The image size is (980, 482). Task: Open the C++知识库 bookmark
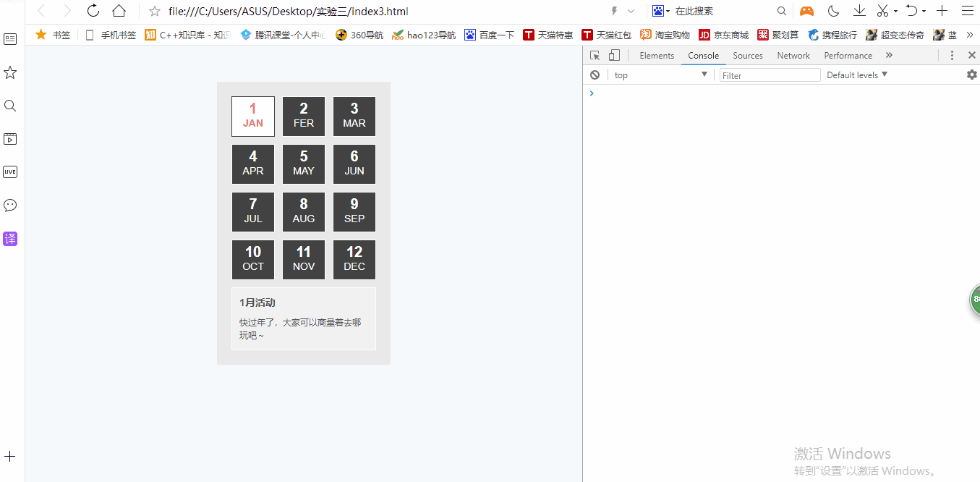point(187,35)
